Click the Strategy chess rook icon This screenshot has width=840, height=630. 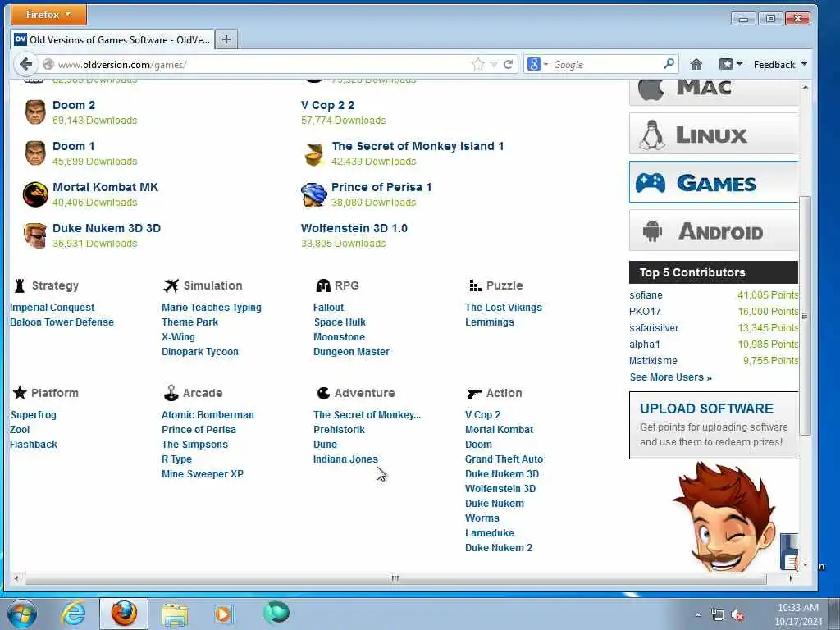point(20,285)
